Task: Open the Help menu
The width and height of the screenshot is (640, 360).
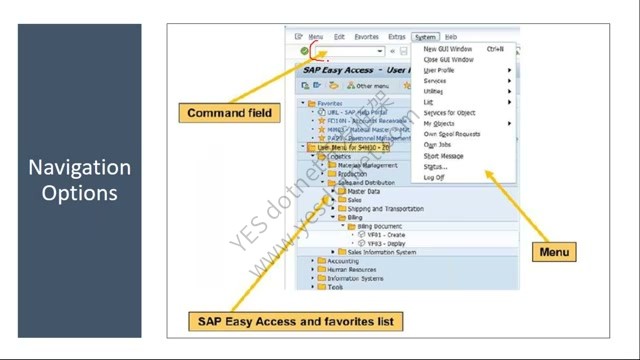Action: coord(451,37)
